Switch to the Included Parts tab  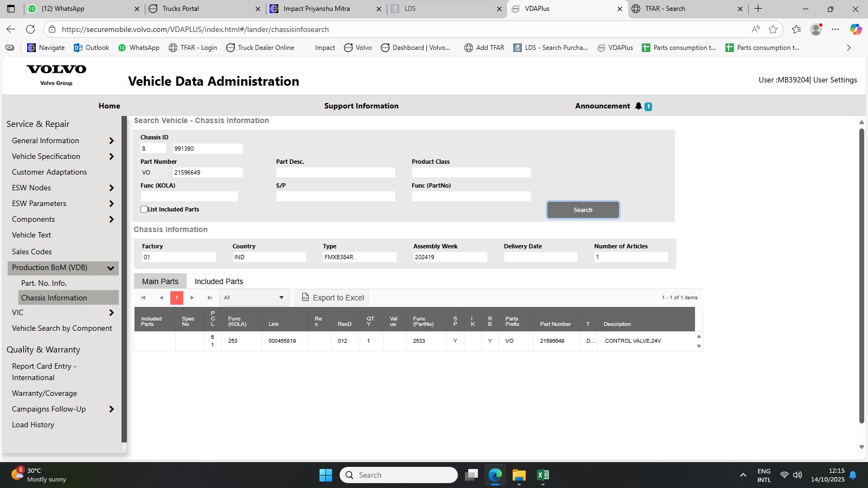pyautogui.click(x=219, y=281)
